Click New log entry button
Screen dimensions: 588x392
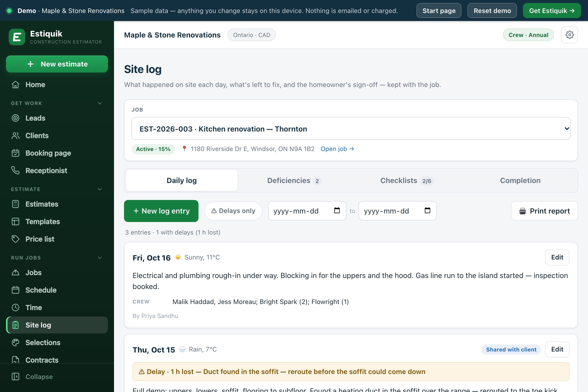pos(161,211)
